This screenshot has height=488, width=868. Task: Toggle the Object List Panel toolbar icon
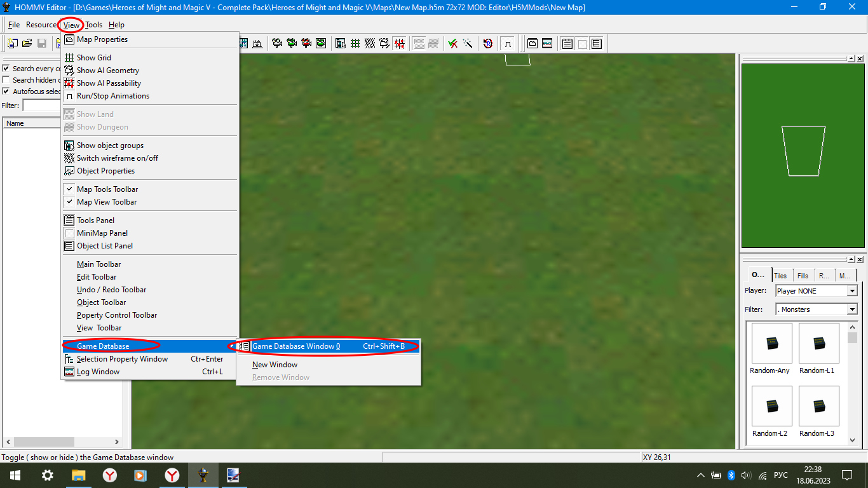(596, 43)
